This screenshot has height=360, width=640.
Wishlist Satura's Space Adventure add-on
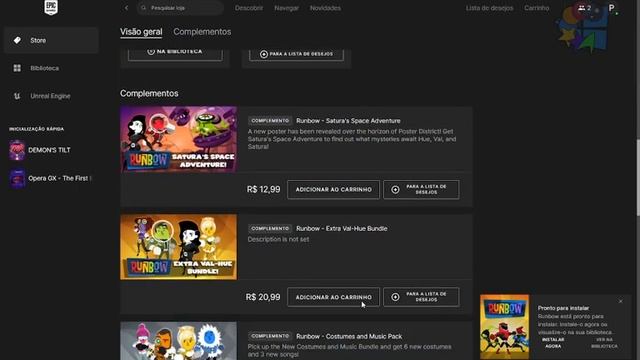click(421, 190)
